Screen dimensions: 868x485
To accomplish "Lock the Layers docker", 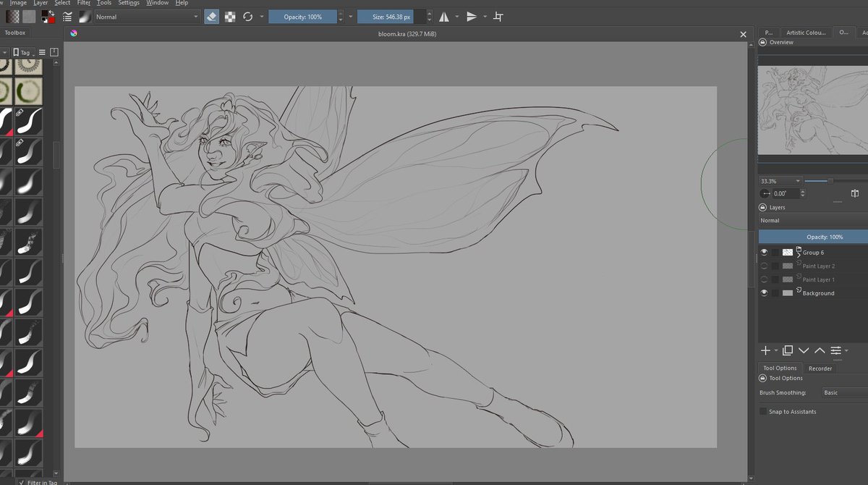I will (763, 207).
